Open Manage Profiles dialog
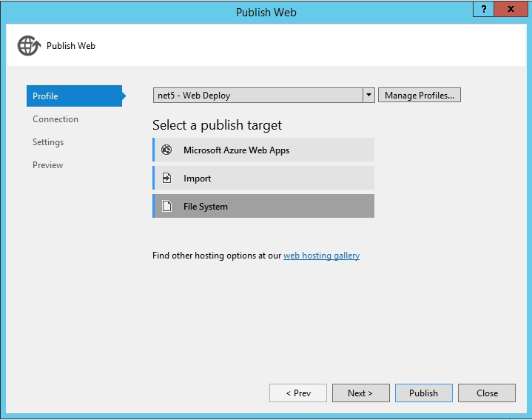This screenshot has height=420, width=532. [420, 95]
